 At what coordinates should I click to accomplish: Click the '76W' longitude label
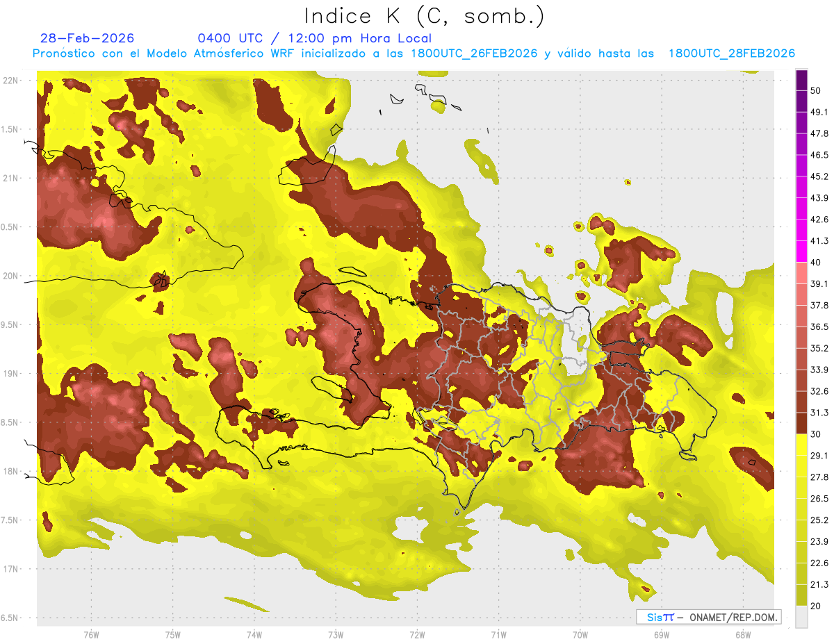pos(91,635)
